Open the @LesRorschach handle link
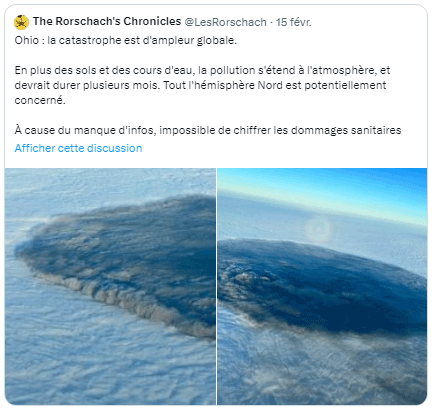The width and height of the screenshot is (436, 412). coord(226,22)
